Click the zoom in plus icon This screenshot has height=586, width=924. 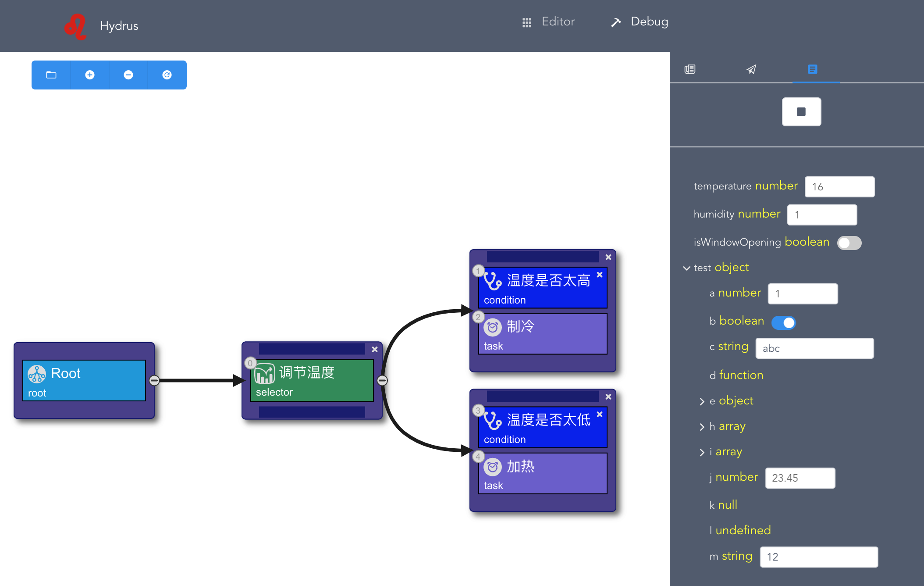[x=90, y=75]
